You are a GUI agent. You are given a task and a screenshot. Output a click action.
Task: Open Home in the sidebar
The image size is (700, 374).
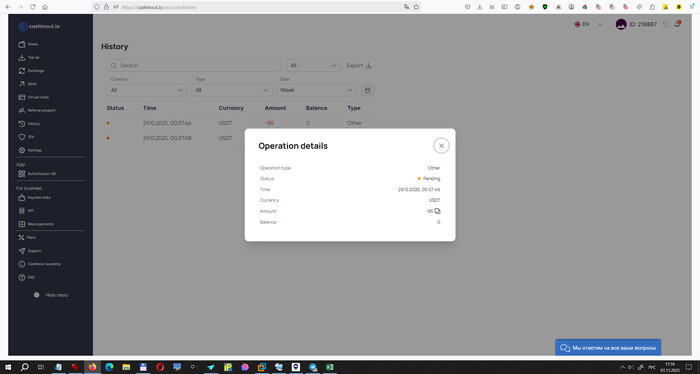pos(28,44)
